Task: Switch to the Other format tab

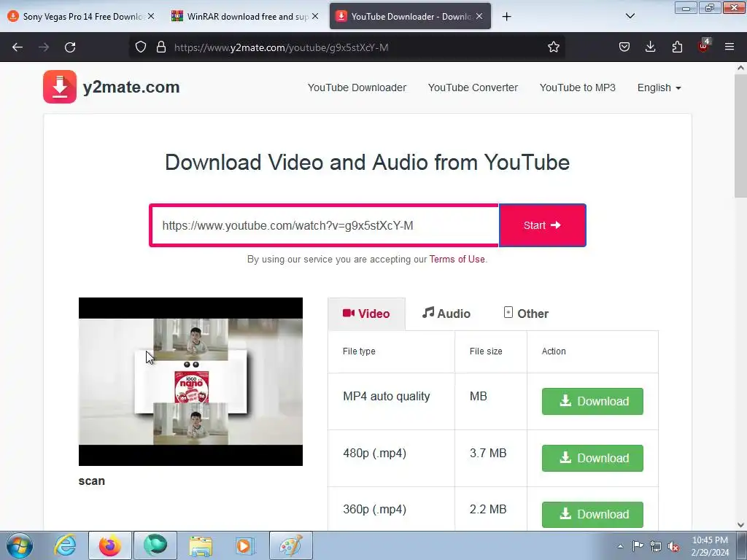Action: 526,314
